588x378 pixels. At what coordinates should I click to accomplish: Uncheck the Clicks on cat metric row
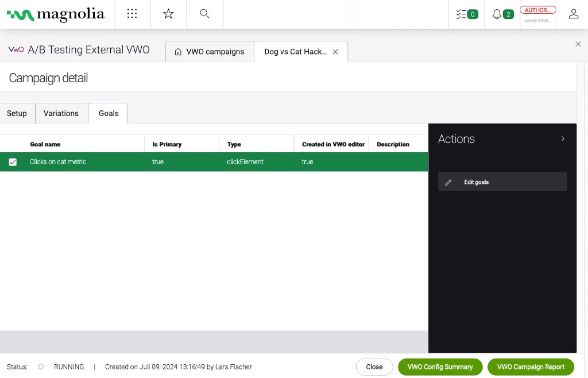pos(13,162)
